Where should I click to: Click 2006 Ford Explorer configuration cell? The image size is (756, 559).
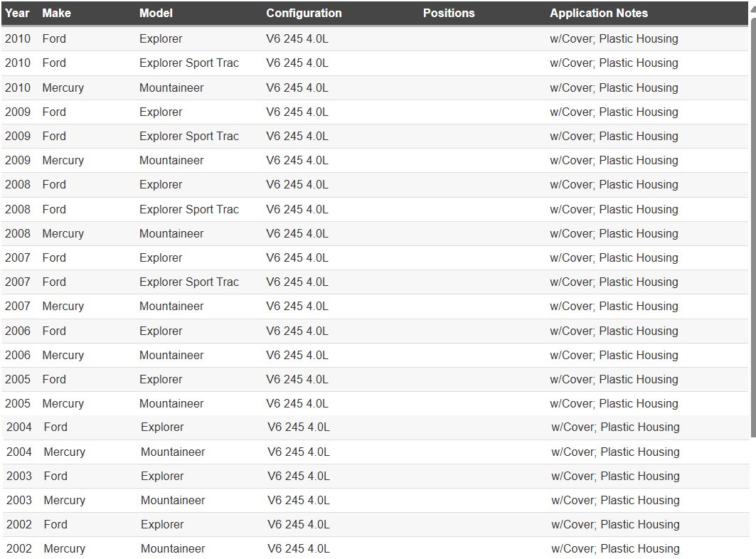pyautogui.click(x=297, y=331)
